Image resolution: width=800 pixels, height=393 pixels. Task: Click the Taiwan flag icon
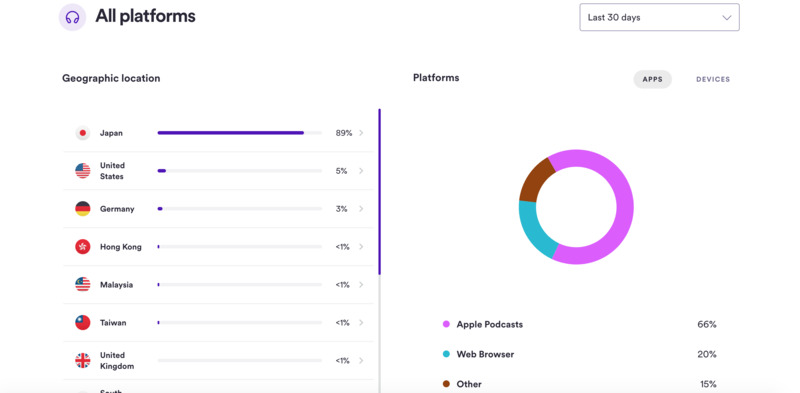83,323
